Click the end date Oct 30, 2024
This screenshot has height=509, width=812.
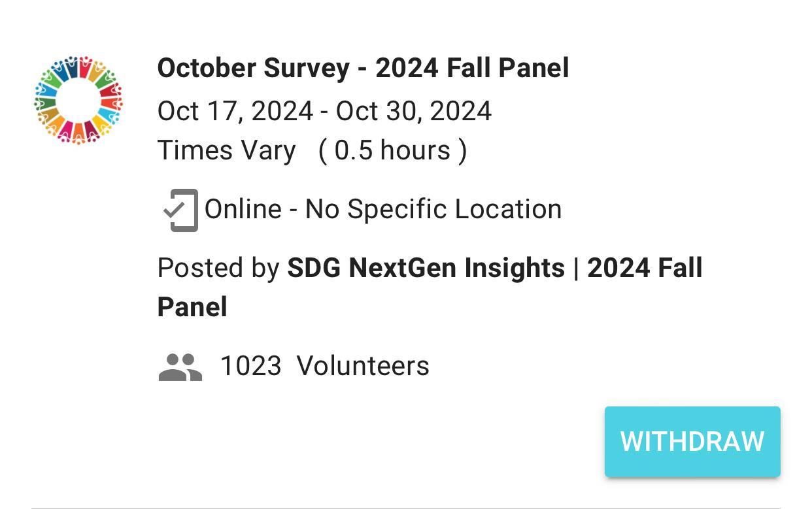pos(413,111)
